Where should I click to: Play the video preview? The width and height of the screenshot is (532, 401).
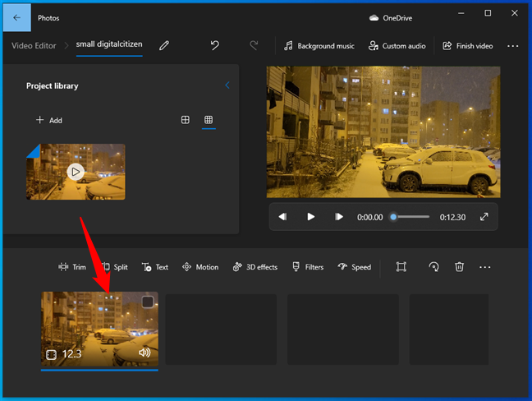(x=310, y=217)
